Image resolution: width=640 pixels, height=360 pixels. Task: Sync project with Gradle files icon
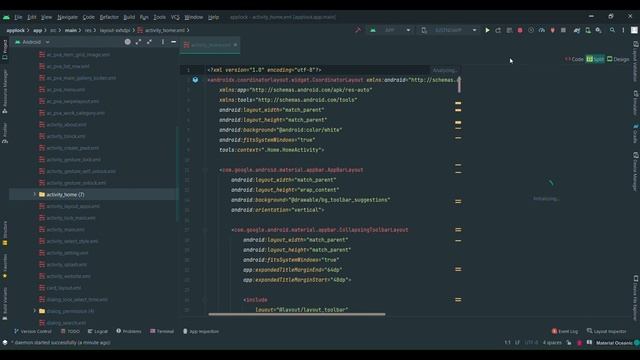577,30
